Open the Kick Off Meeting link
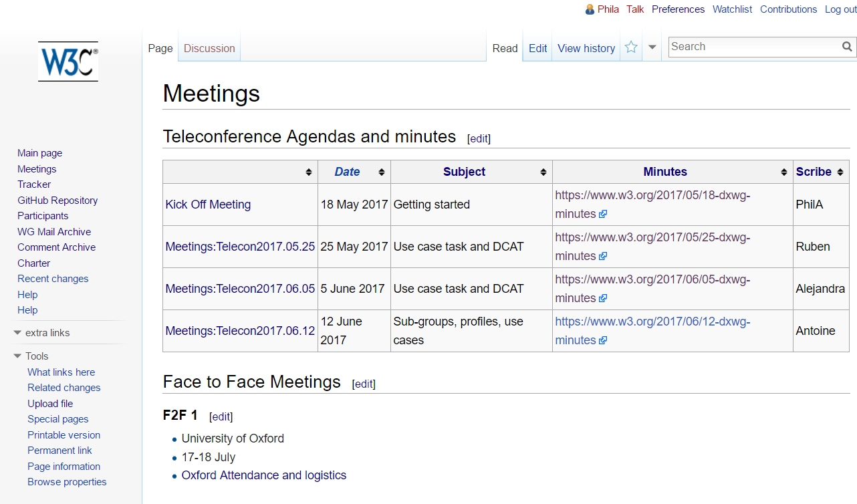Screen dimensions: 857x504 pyautogui.click(x=208, y=205)
